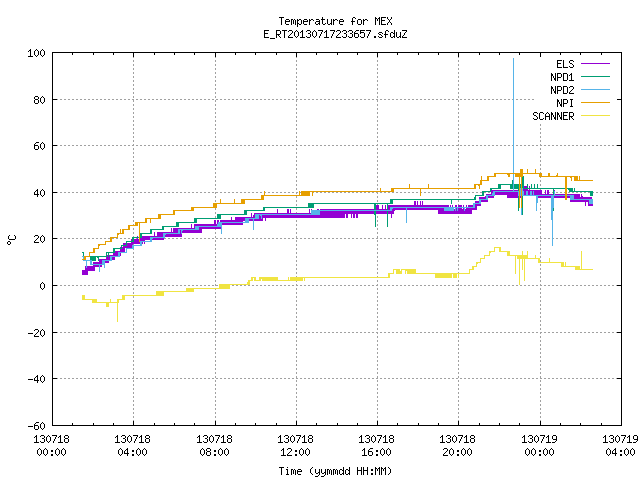Click the x-axis label 130718 16:00
Viewport: 640px width, 480px height.
pyautogui.click(x=377, y=446)
